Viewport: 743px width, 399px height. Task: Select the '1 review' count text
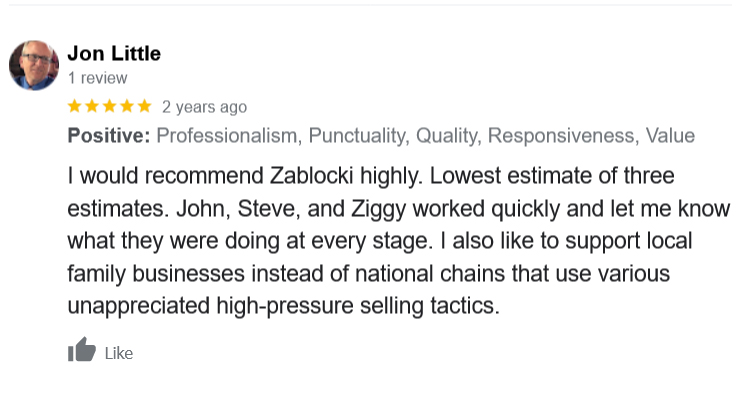pyautogui.click(x=98, y=78)
